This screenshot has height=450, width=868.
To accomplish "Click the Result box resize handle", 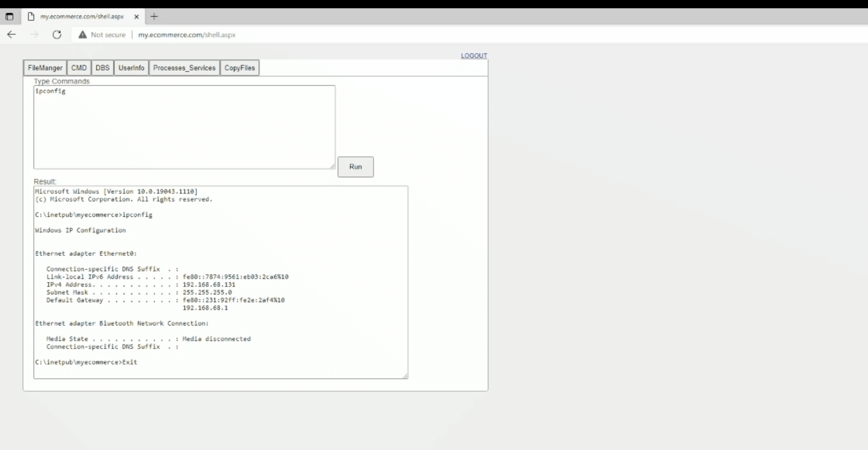I will coord(405,376).
